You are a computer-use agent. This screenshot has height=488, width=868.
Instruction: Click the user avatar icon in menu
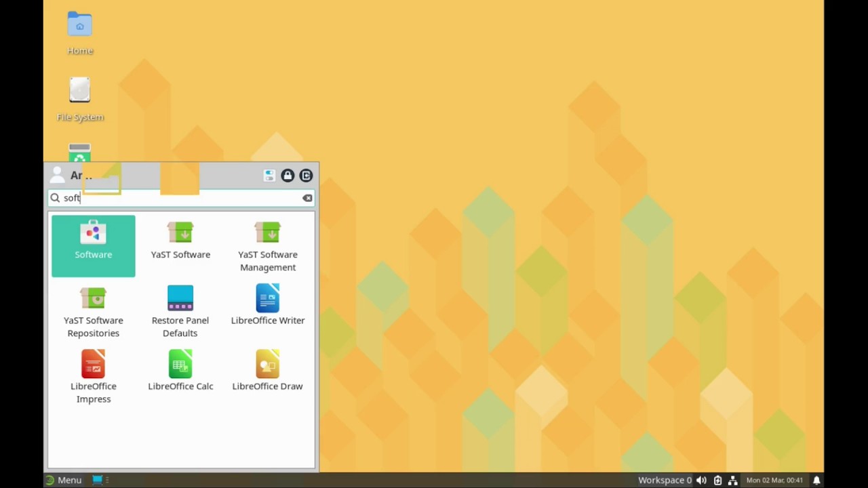tap(57, 175)
